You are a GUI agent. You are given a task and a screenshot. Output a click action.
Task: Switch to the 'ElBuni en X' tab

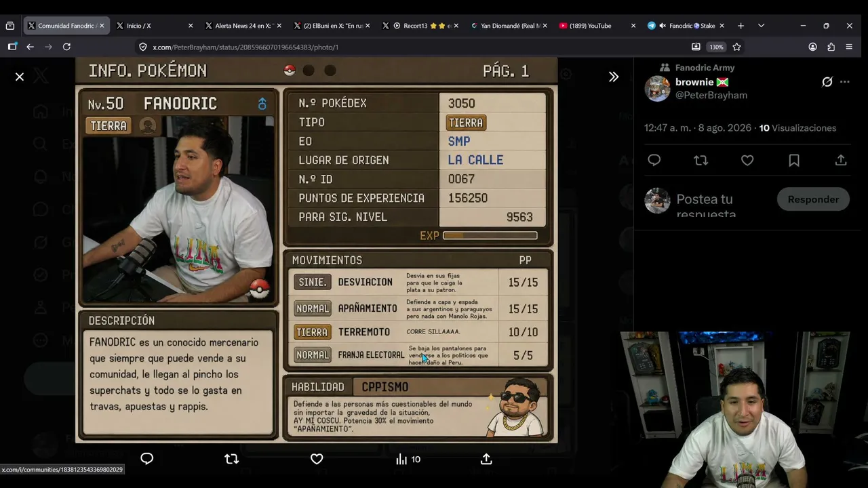click(x=333, y=26)
